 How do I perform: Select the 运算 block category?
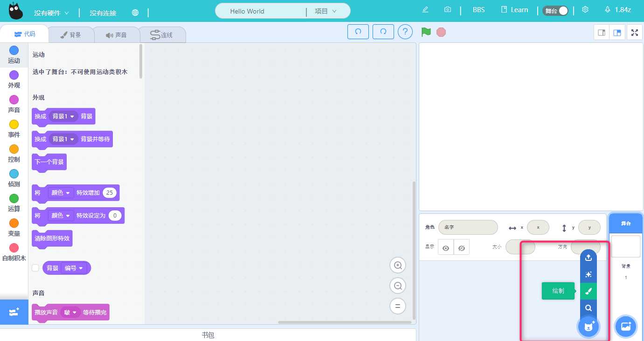(x=14, y=203)
